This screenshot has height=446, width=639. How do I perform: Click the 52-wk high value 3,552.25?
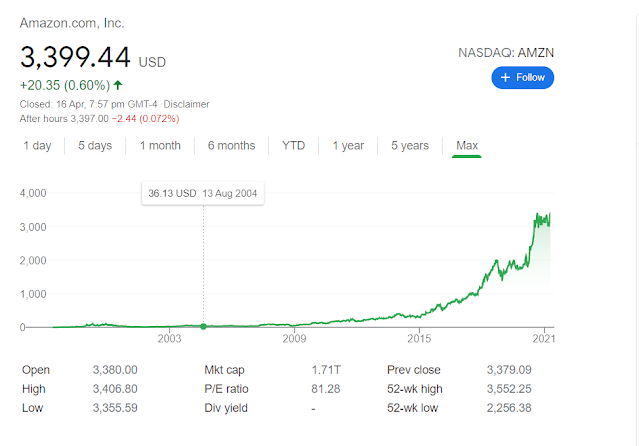coord(509,389)
